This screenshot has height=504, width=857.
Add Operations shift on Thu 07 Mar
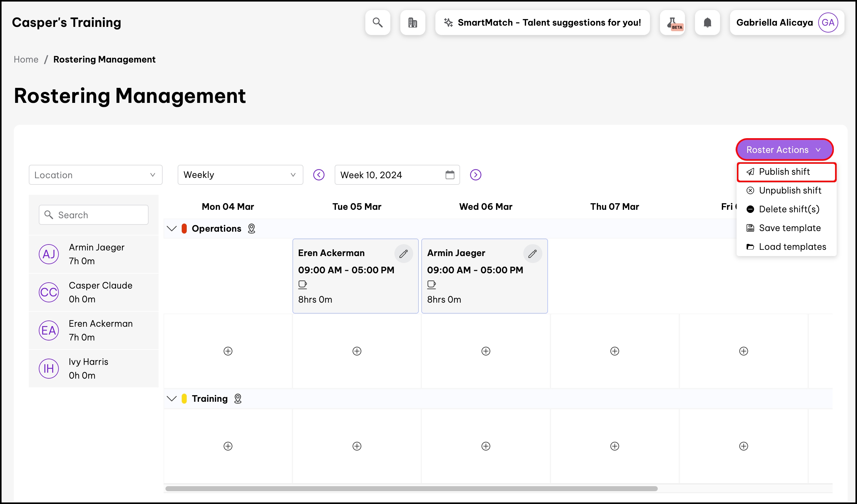click(615, 351)
